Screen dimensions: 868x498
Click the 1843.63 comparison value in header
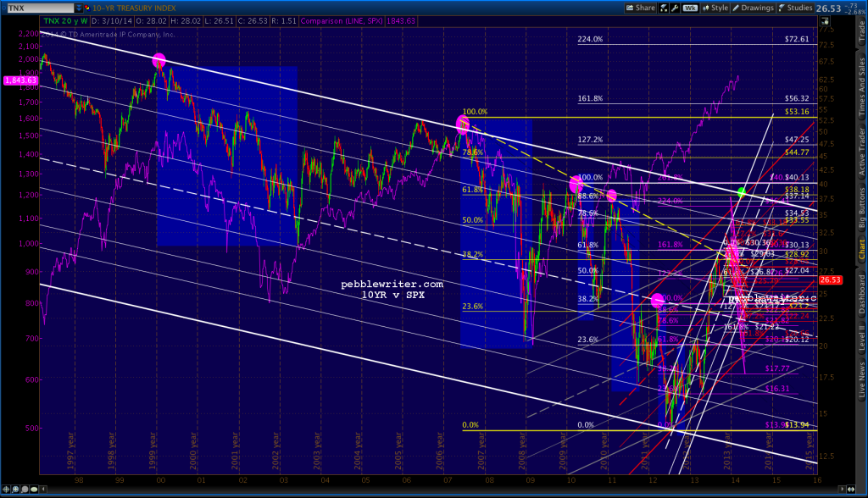pyautogui.click(x=401, y=21)
